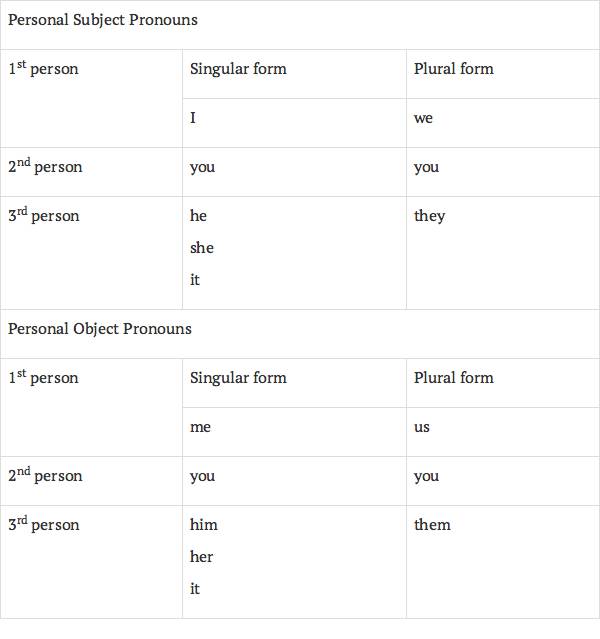Select the subject pronoun "I" cell
This screenshot has height=639, width=600.
click(193, 118)
